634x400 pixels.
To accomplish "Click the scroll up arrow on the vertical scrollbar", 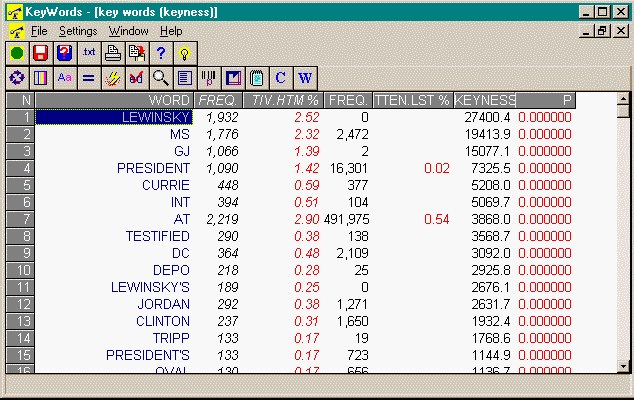I will click(x=623, y=100).
